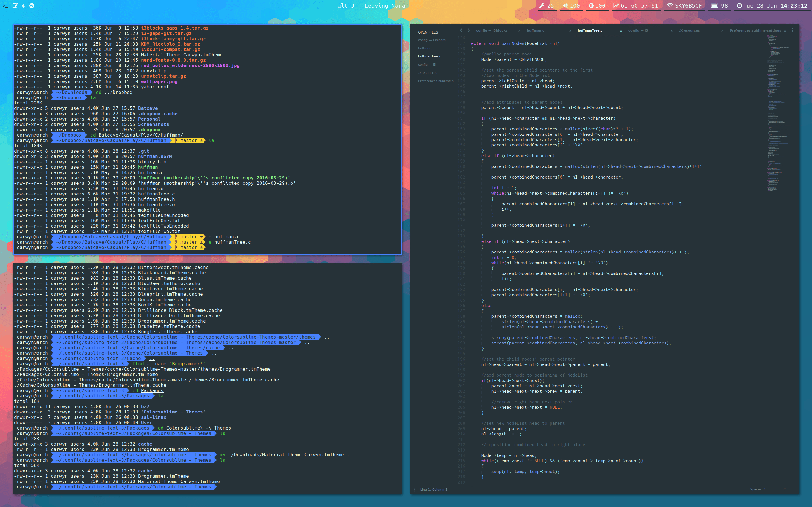
Task: Switch to the huffman.c tab
Action: coord(535,30)
